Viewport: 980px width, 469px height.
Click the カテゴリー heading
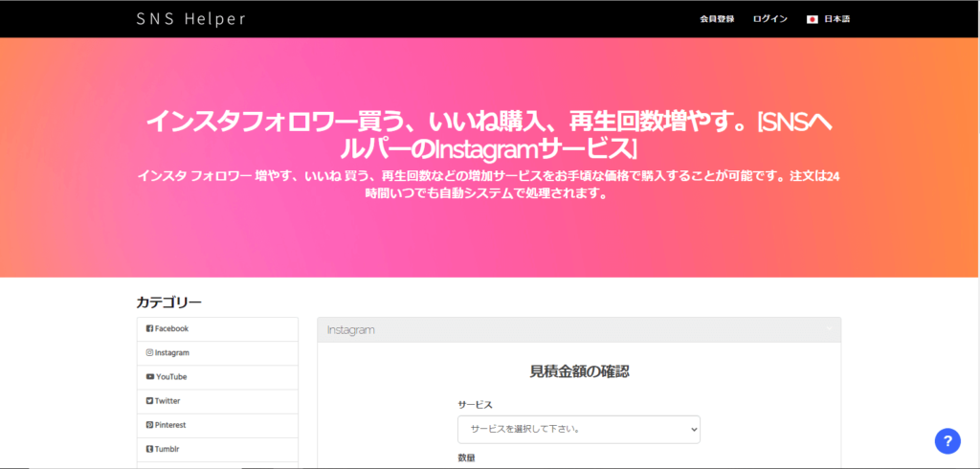168,302
